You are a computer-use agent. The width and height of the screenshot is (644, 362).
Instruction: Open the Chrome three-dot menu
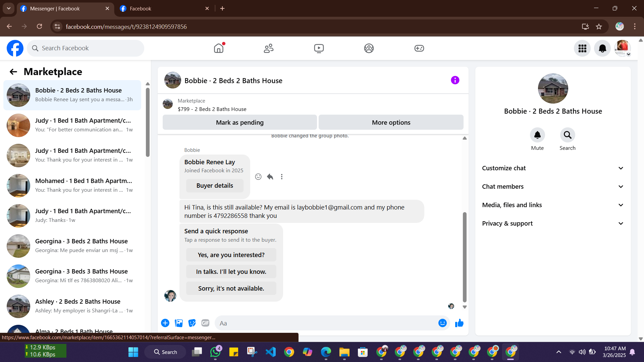coord(635,26)
